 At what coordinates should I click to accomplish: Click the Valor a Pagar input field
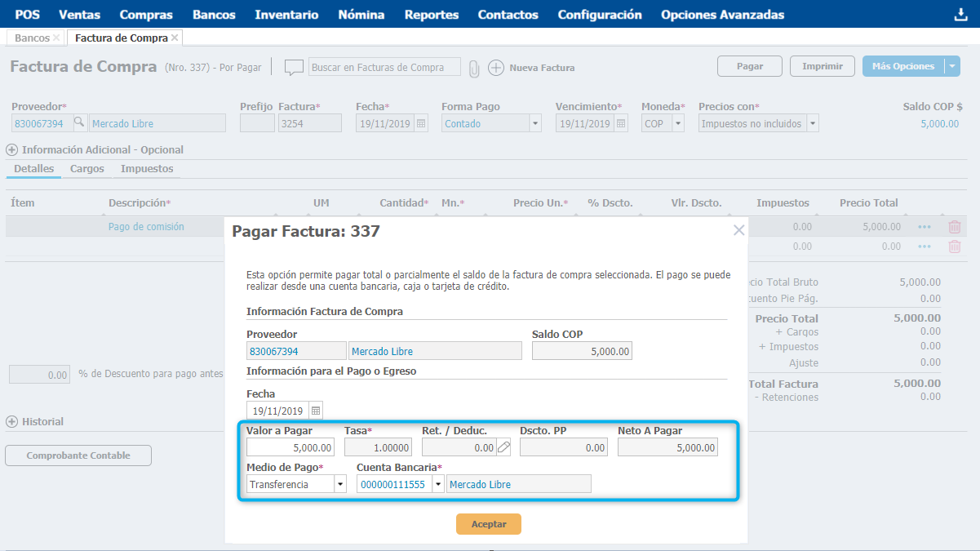290,447
